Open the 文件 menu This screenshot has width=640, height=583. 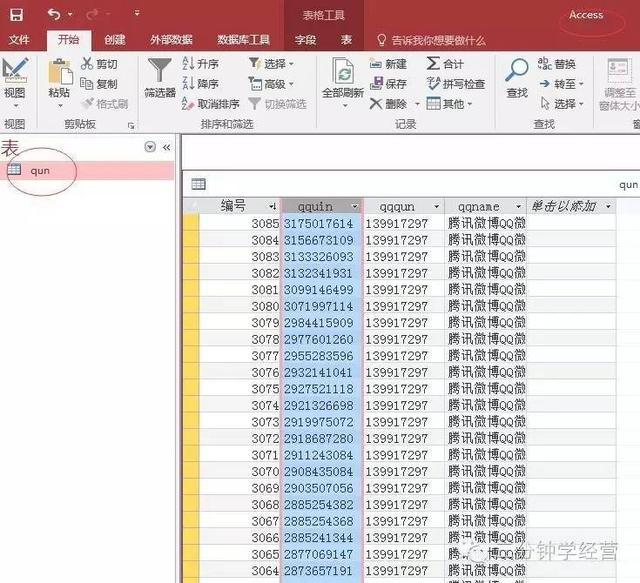click(19, 40)
